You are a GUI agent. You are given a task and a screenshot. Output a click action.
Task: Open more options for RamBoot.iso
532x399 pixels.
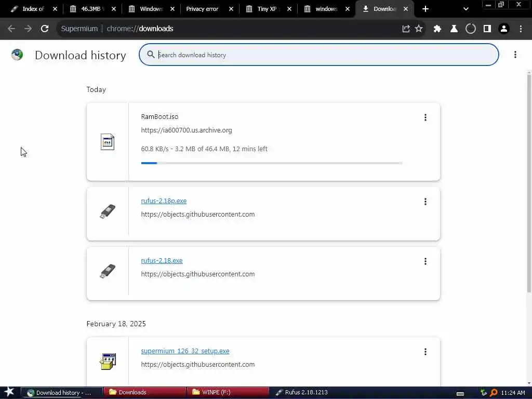(425, 117)
